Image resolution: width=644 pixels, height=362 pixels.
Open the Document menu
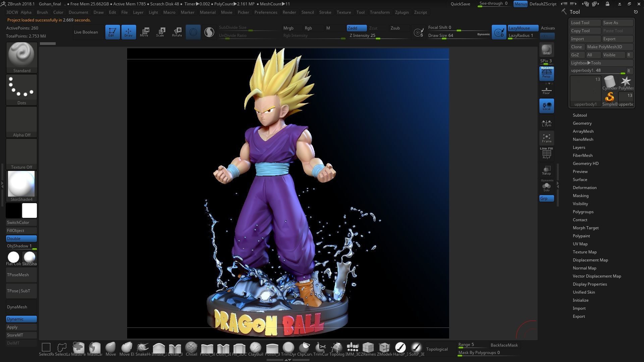[78, 12]
